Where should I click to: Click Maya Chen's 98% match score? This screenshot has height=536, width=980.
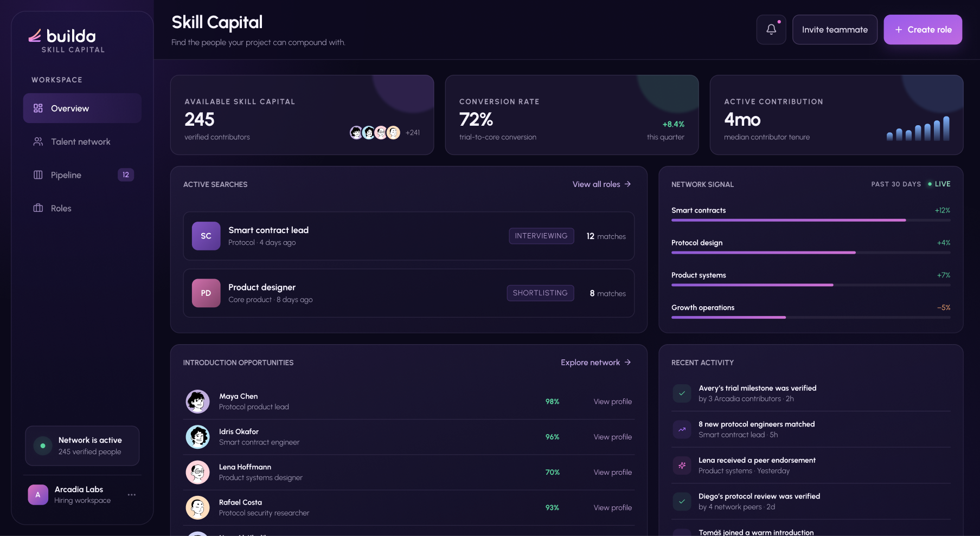(x=552, y=402)
